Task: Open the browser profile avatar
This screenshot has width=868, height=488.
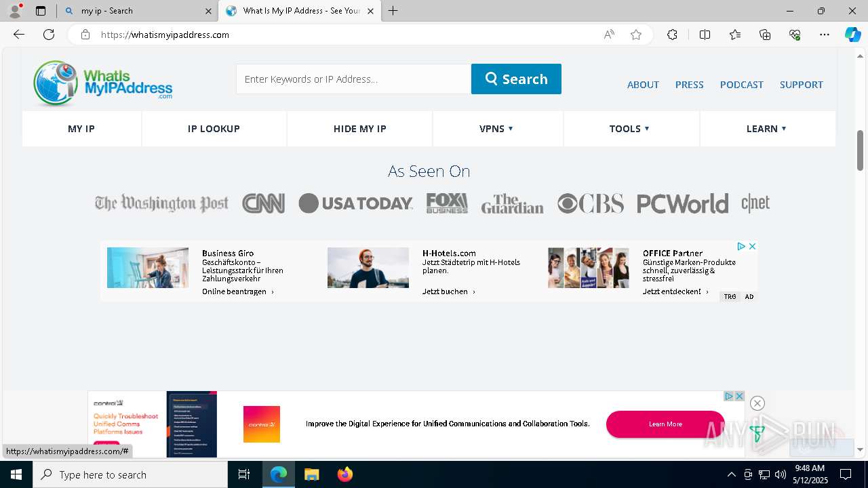Action: tap(15, 11)
